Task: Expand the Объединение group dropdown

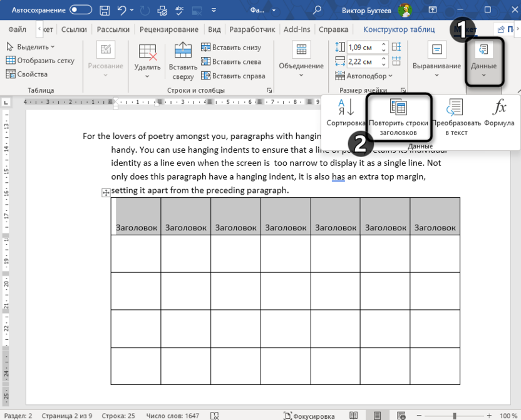Action: [301, 59]
